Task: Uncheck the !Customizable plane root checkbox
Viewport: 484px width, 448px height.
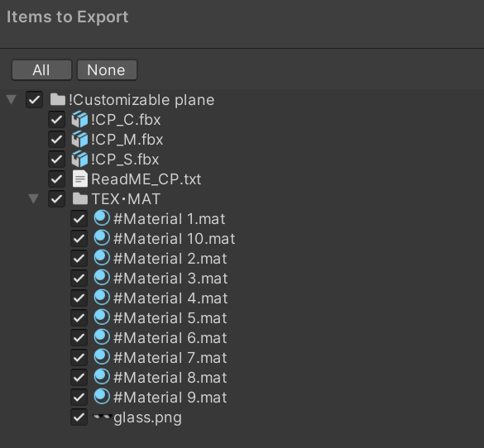Action: 34,99
